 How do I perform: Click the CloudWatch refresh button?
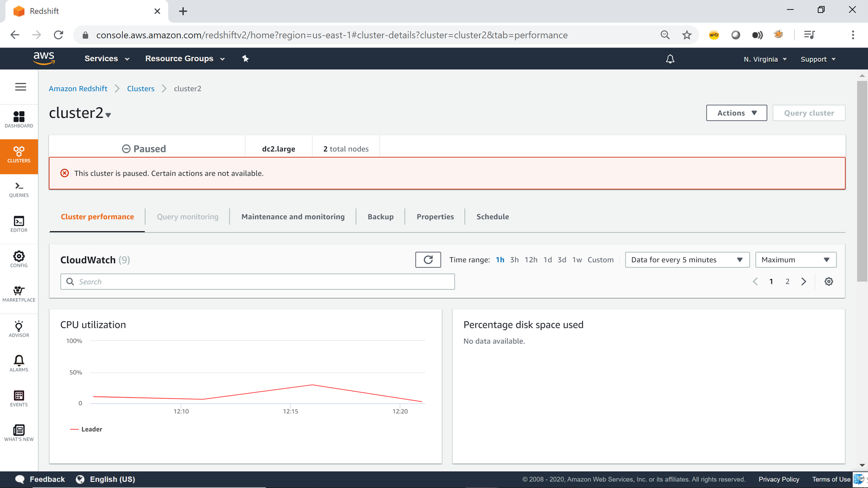click(428, 260)
